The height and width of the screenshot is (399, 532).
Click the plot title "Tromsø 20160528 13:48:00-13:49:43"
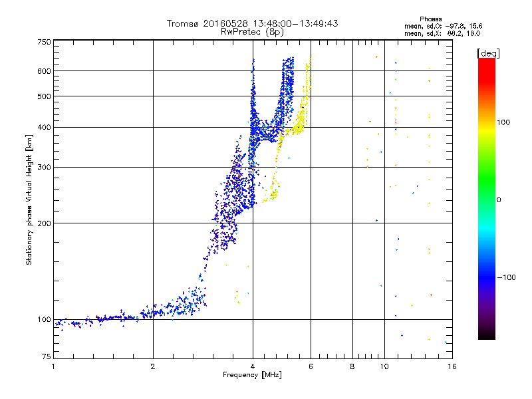253,23
